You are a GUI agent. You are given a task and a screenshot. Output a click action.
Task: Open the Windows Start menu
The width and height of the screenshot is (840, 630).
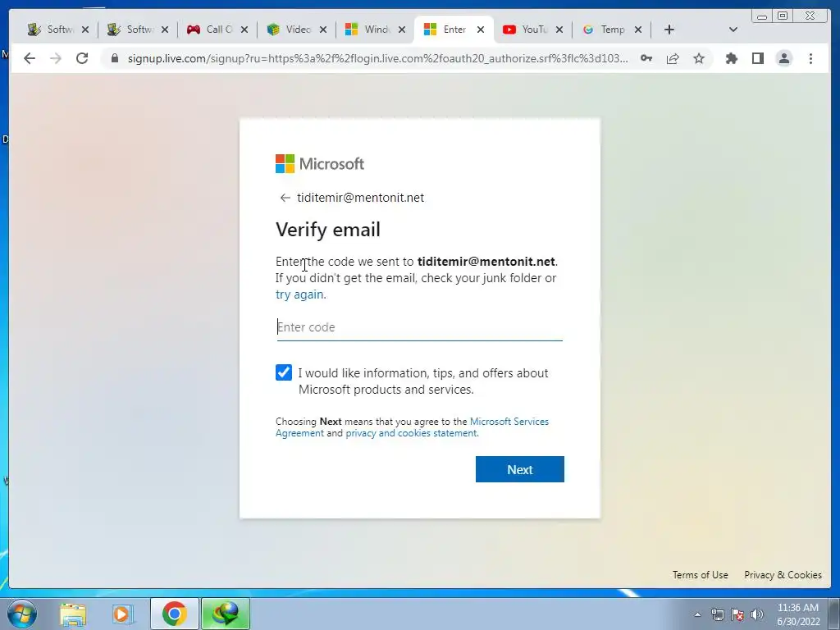(x=22, y=614)
